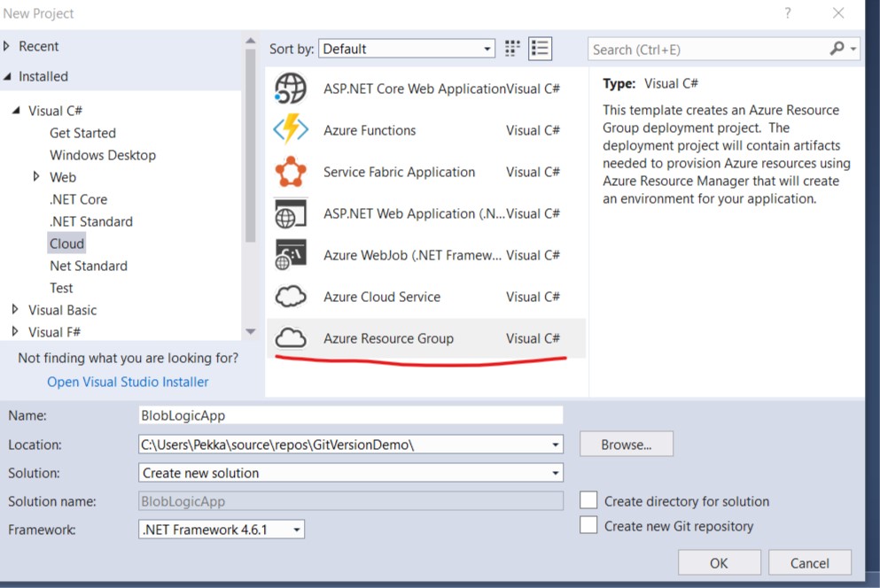The height and width of the screenshot is (588, 880).
Task: Close the New Project dialog
Action: pyautogui.click(x=838, y=13)
